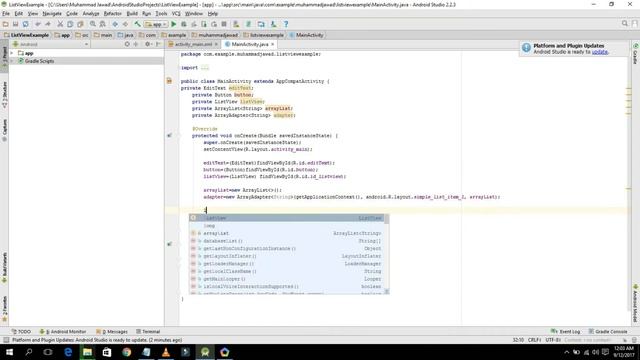This screenshot has width=640, height=360.
Task: Click the UTF-8 encoding selector
Action: click(553, 340)
